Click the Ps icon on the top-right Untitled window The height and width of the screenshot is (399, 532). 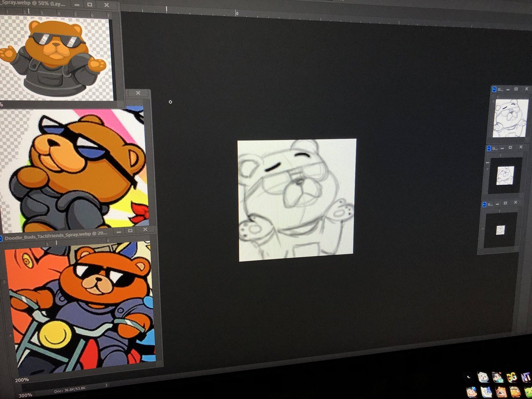coord(494,89)
